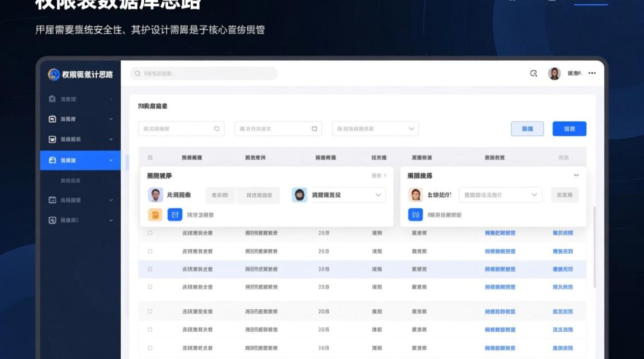Viewport: 644px width, 359px height.
Task: Collapse the right card using its top-right chevron
Action: click(576, 175)
